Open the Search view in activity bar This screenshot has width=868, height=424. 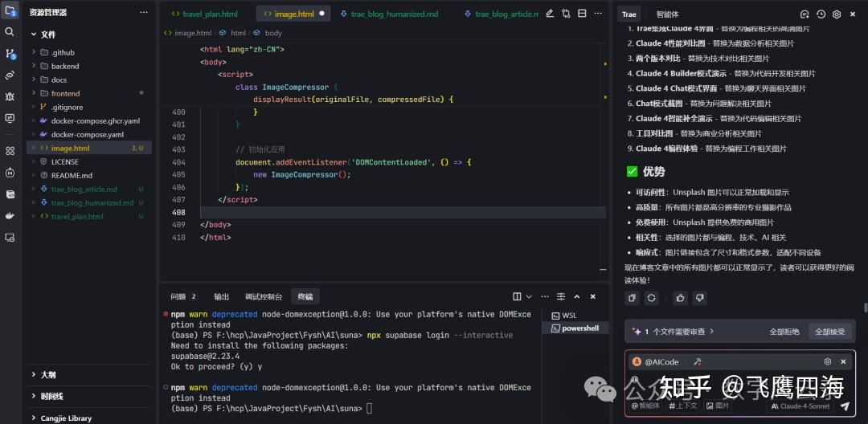(10, 31)
